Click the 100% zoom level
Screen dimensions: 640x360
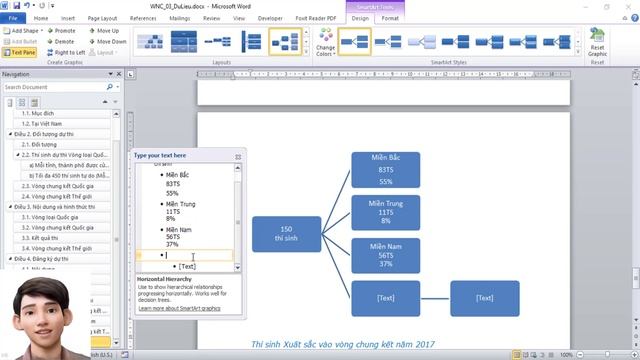[x=566, y=355]
